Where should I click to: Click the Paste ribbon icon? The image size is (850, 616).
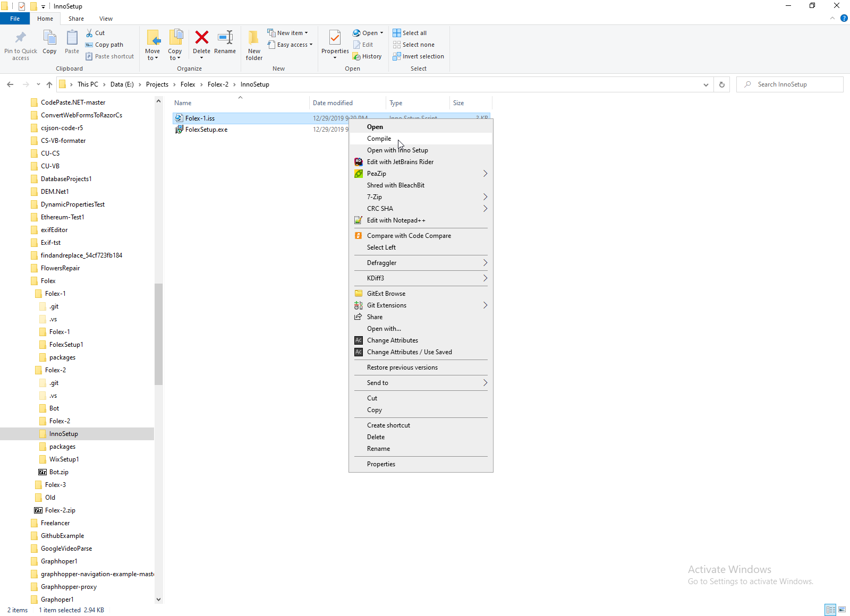[72, 42]
